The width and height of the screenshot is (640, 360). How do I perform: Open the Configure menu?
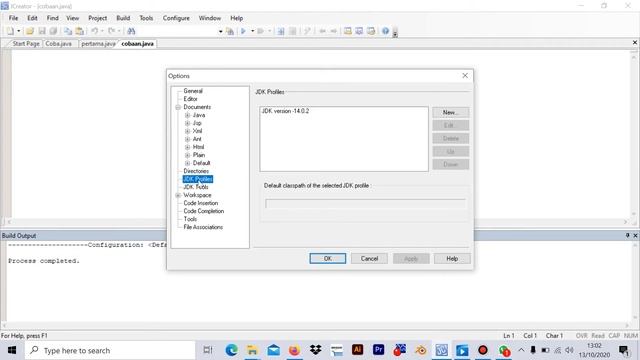[176, 18]
